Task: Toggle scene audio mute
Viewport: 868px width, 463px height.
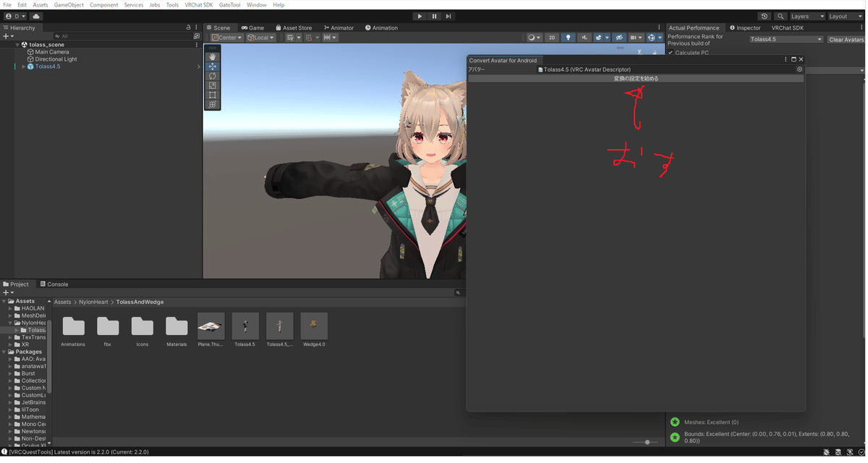Action: point(584,38)
